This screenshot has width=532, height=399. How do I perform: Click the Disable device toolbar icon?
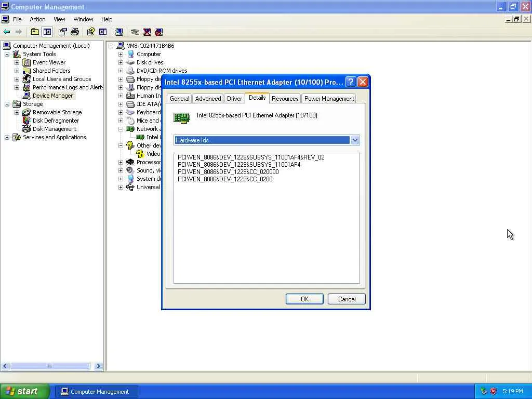(x=159, y=32)
